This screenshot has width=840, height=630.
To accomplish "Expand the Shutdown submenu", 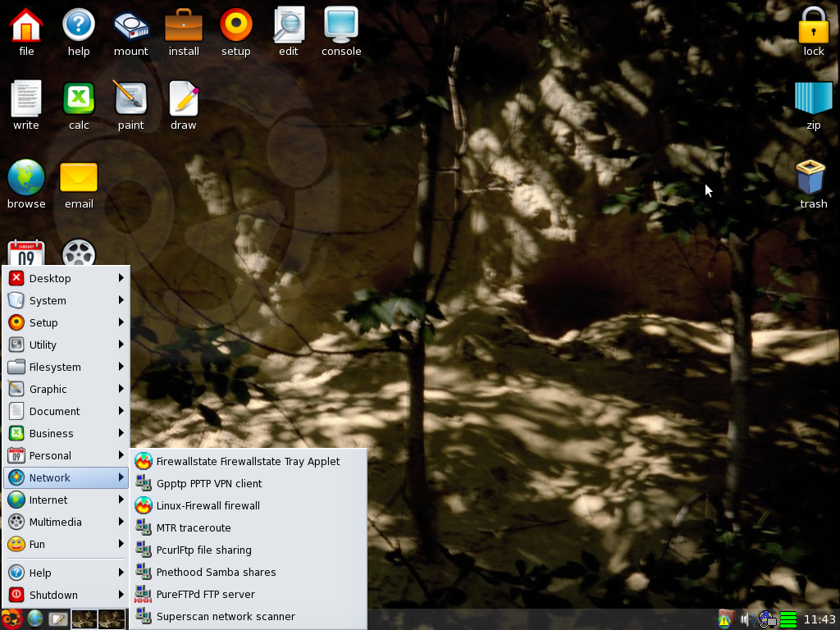I will [66, 595].
